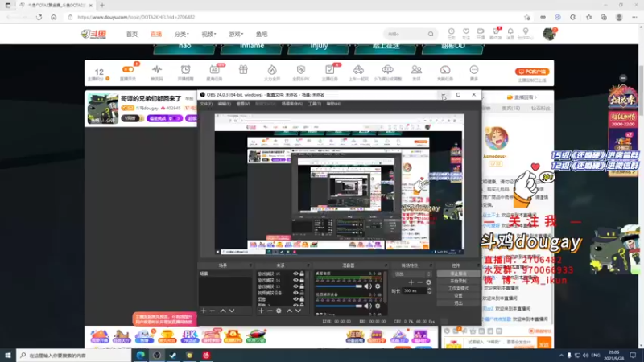Open transition properties gear icon
This screenshot has height=362, width=644.
428,282
